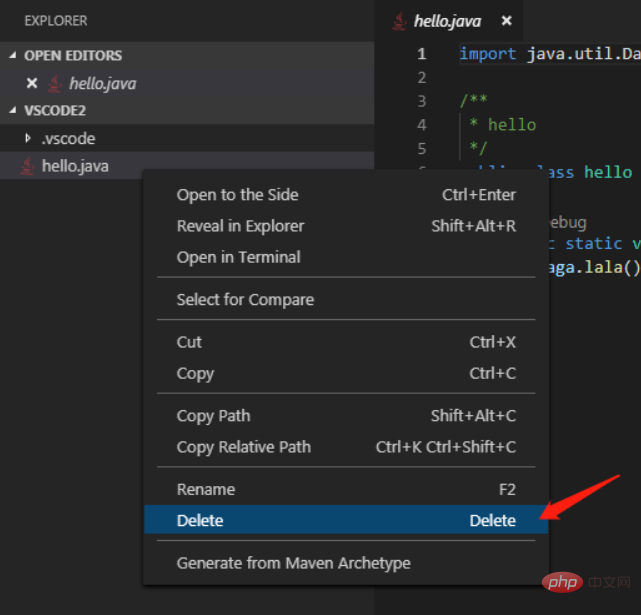Expand the .vscode folder

[27, 138]
